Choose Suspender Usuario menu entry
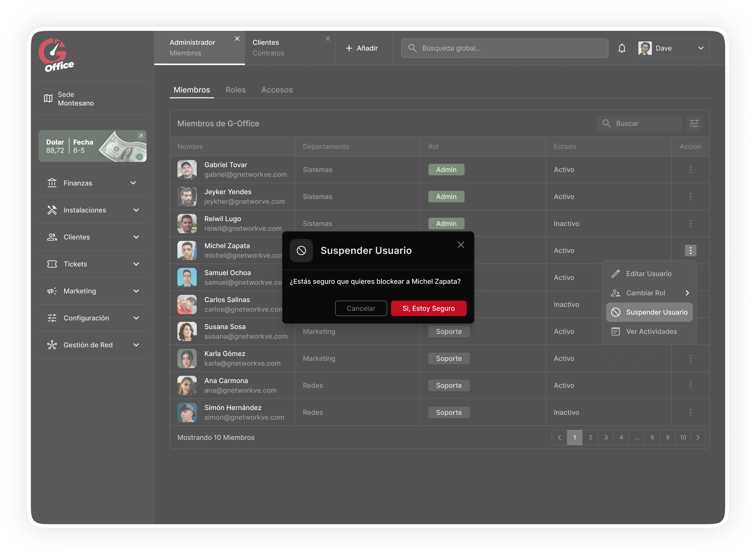The height and width of the screenshot is (555, 756). (x=649, y=312)
